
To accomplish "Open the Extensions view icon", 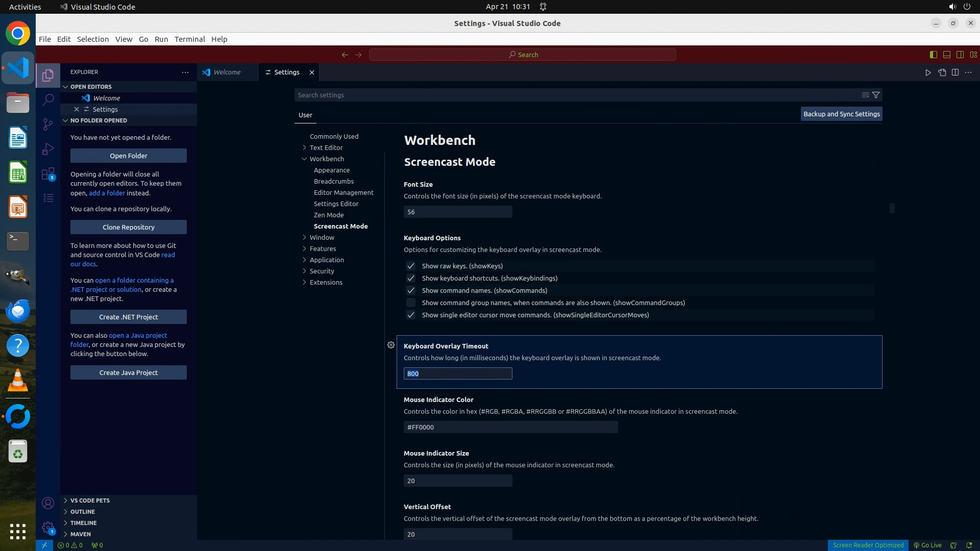I will (x=48, y=174).
